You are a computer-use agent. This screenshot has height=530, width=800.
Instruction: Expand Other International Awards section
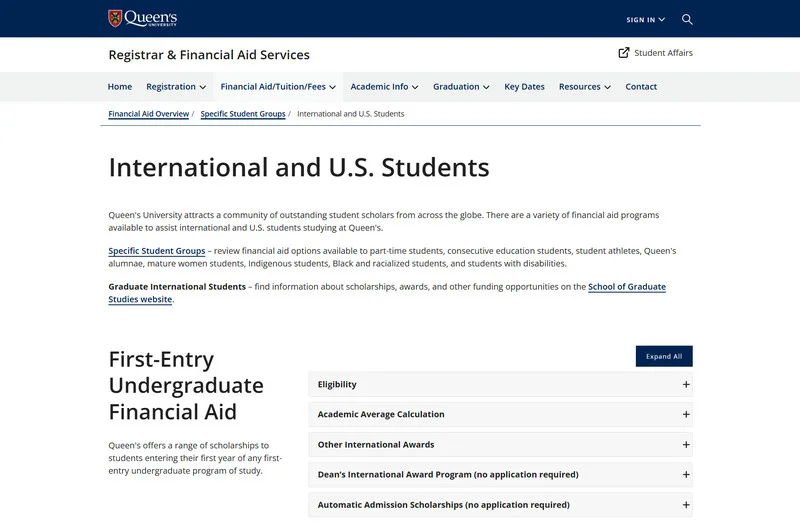click(x=500, y=444)
